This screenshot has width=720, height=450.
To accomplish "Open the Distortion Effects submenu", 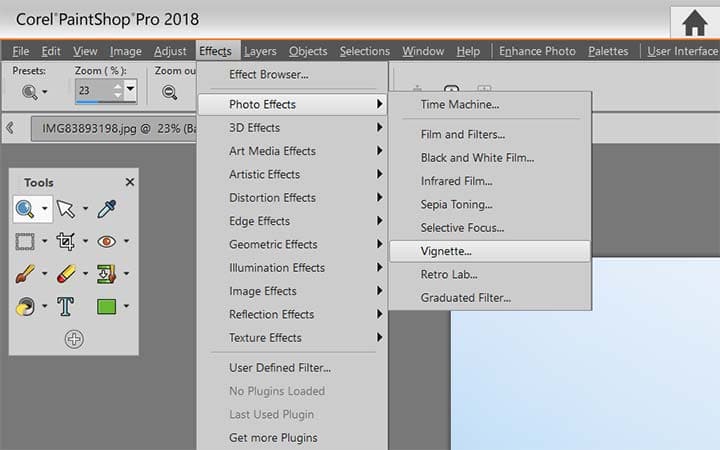I will pos(293,198).
